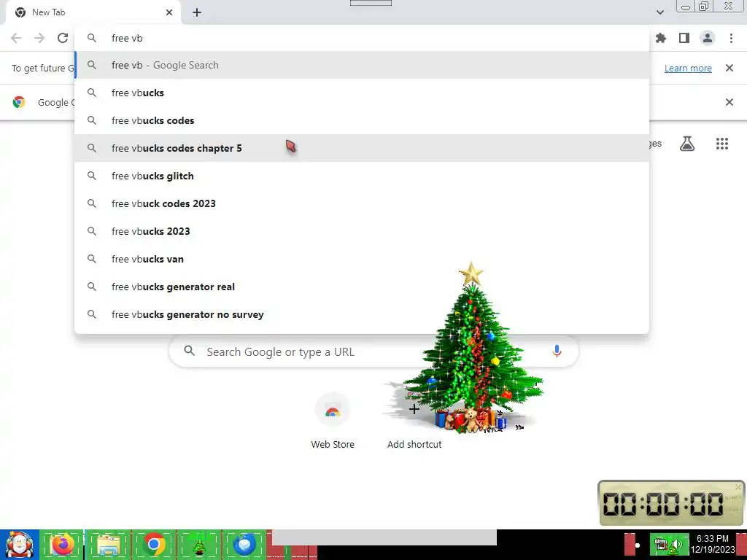Switch to Chrome on the taskbar
This screenshot has height=560, width=747.
[153, 545]
